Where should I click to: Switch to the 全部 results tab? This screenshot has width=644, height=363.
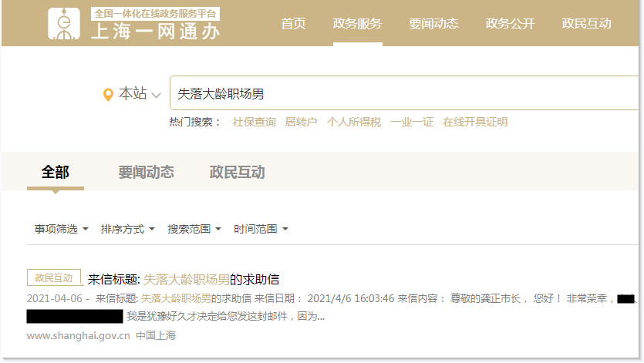point(55,172)
